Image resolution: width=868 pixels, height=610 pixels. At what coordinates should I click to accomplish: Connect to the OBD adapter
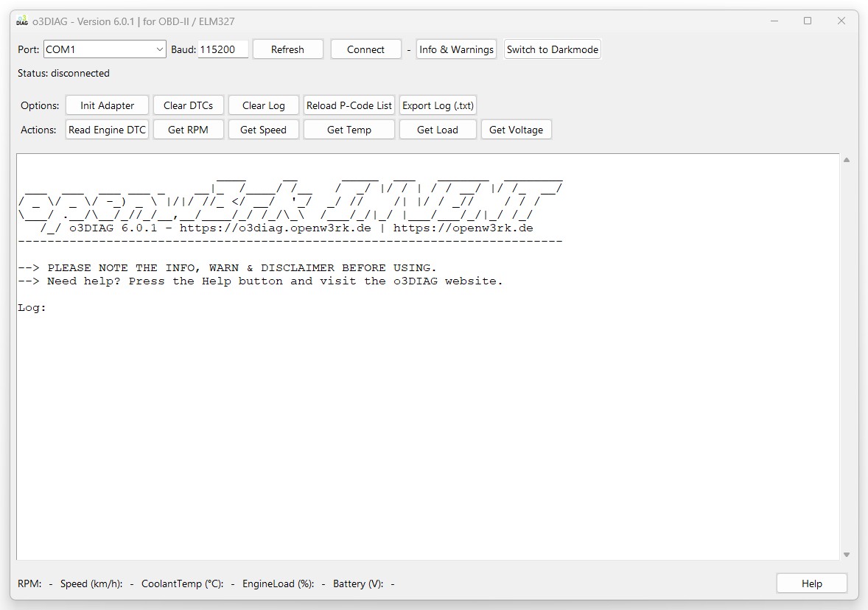coord(365,49)
